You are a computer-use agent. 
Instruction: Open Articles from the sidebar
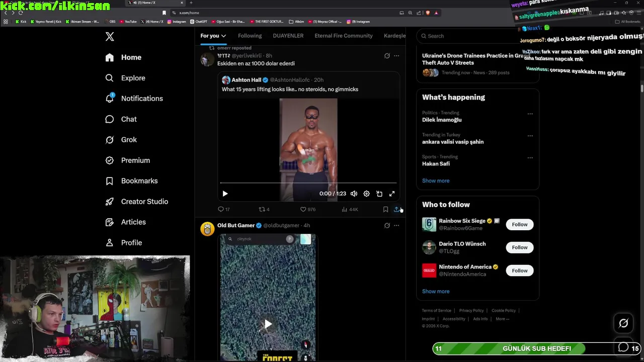126,222
